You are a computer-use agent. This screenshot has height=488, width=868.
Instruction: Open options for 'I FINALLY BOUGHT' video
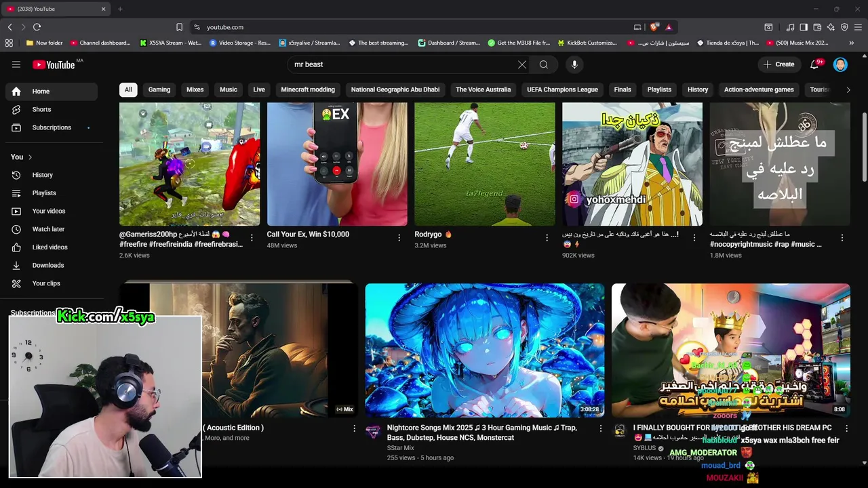pos(846,428)
